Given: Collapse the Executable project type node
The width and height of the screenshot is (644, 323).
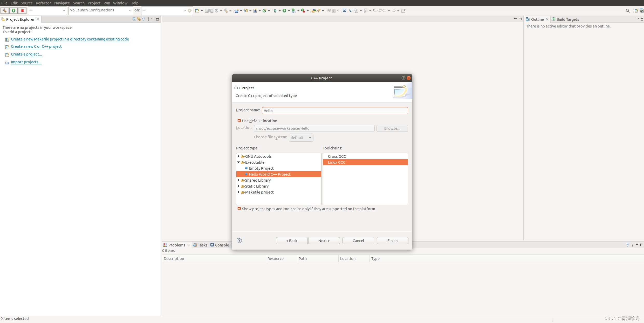Looking at the screenshot, I should pos(238,162).
